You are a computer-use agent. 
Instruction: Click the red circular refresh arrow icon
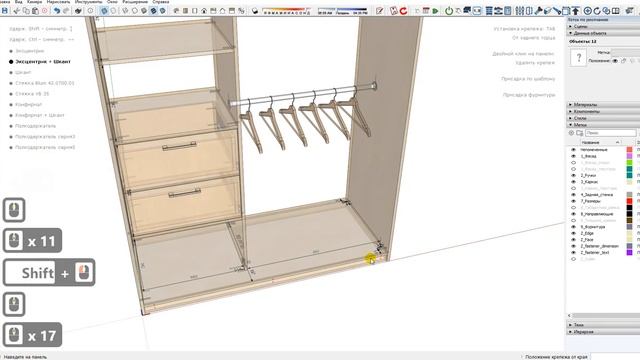pyautogui.click(x=403, y=11)
